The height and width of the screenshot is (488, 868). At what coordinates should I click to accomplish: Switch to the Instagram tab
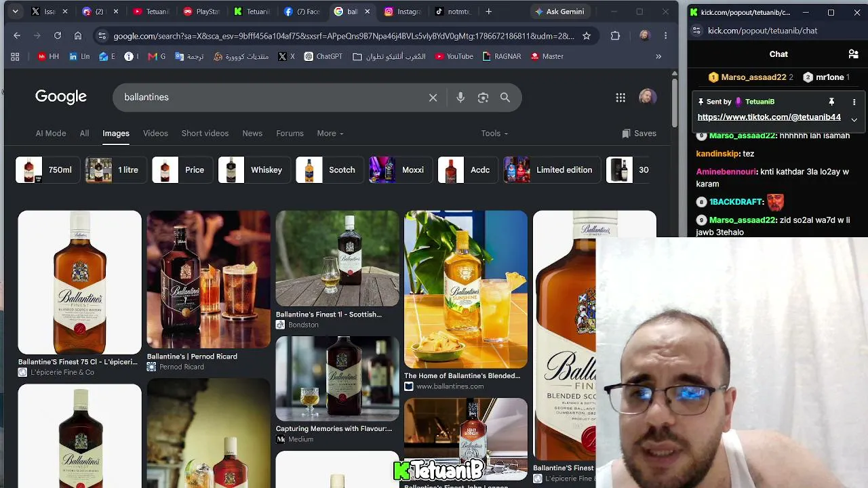[403, 12]
